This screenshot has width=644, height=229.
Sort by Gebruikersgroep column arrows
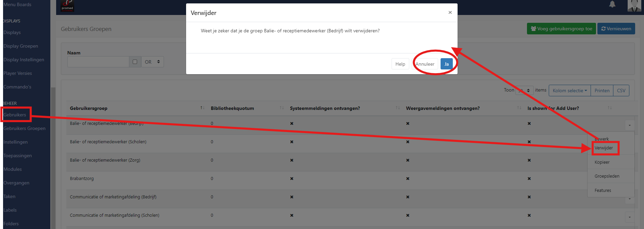click(202, 108)
